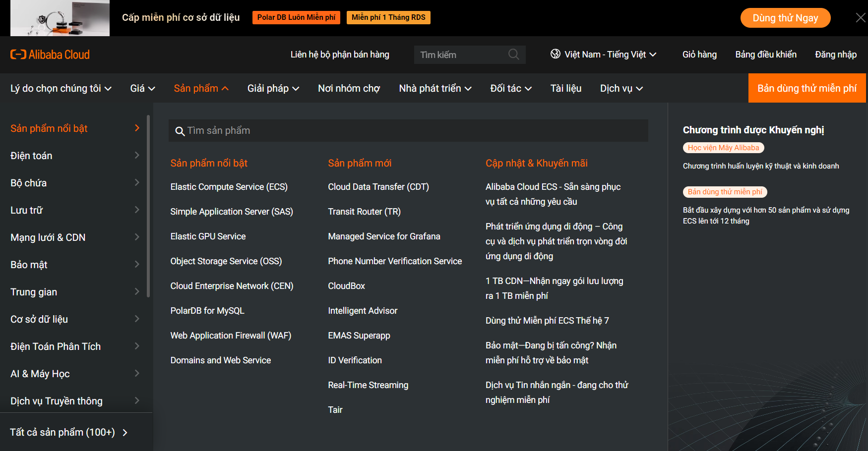
Task: Close the top promotional banner
Action: pyautogui.click(x=861, y=18)
